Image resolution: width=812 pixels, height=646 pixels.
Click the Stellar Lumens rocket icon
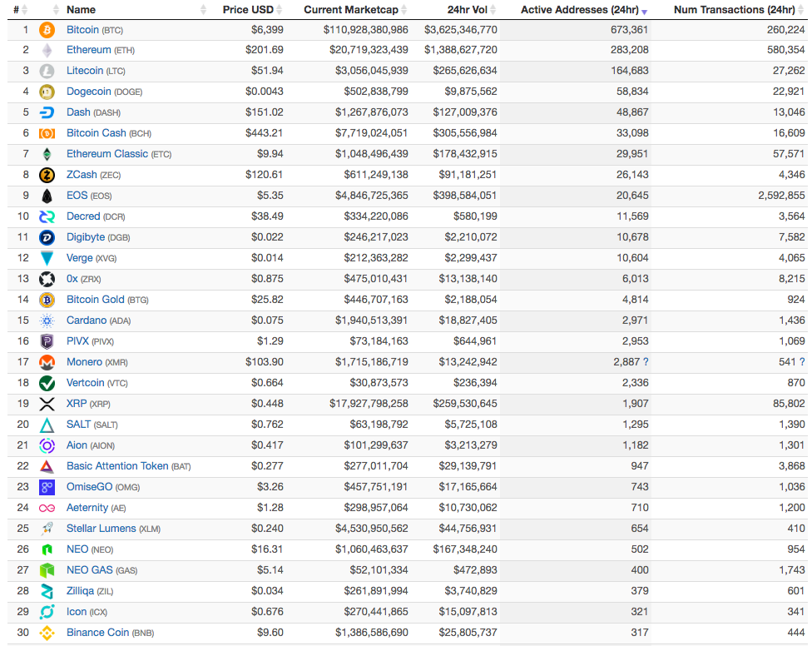click(47, 529)
